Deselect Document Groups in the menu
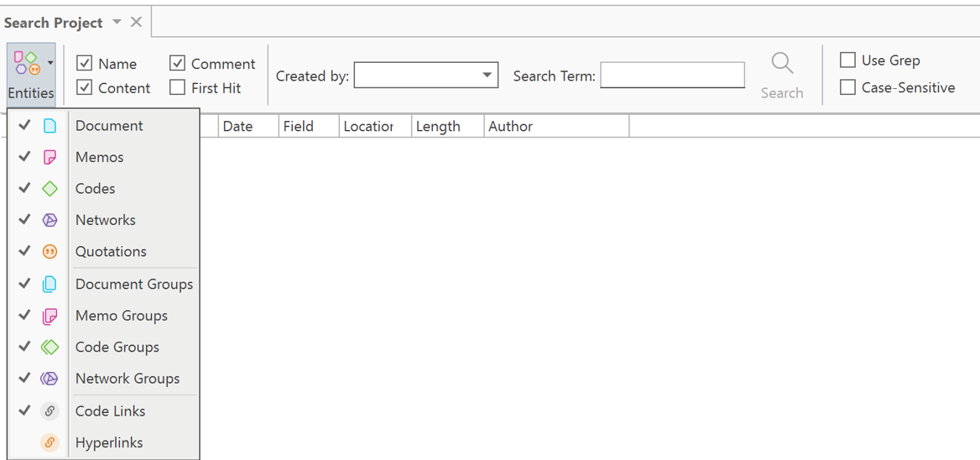 coord(133,284)
